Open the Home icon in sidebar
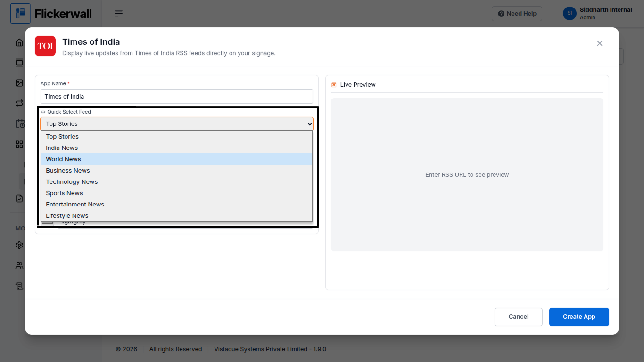Viewport: 644px width, 362px height. point(19,42)
